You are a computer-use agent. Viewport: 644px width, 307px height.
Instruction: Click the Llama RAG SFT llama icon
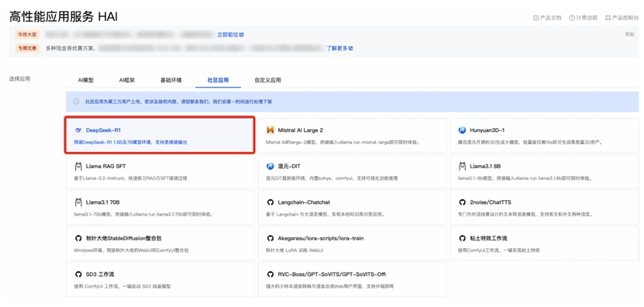click(x=78, y=167)
